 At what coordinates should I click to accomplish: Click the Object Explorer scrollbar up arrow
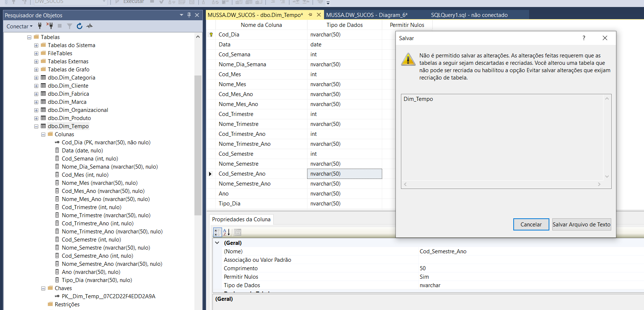(198, 37)
